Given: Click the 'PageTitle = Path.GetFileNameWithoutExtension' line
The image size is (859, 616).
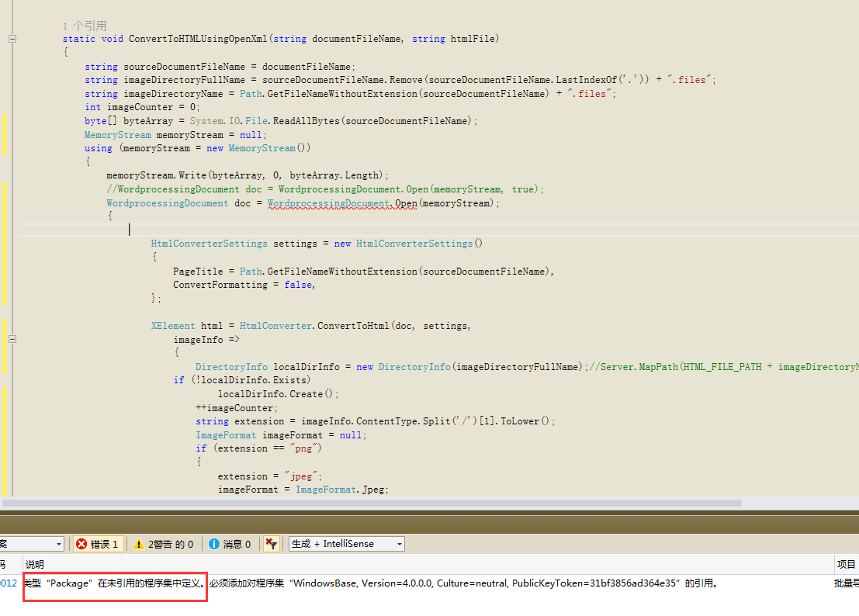Looking at the screenshot, I should 364,272.
